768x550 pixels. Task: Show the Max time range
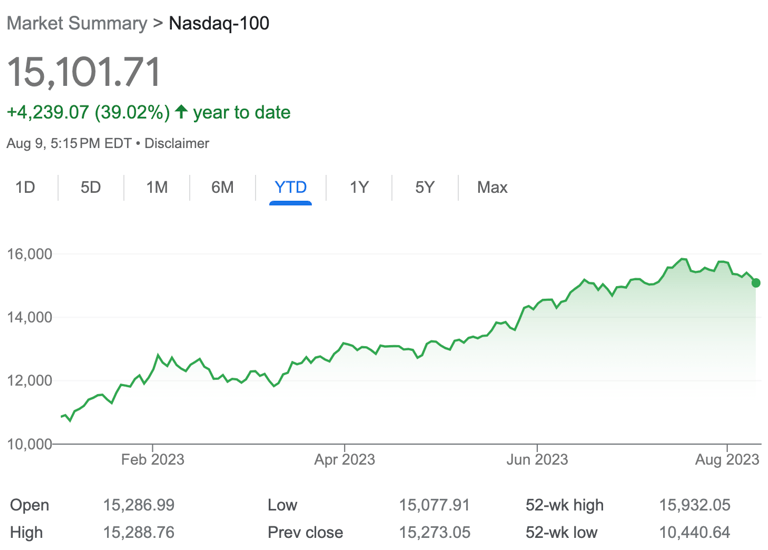(492, 187)
